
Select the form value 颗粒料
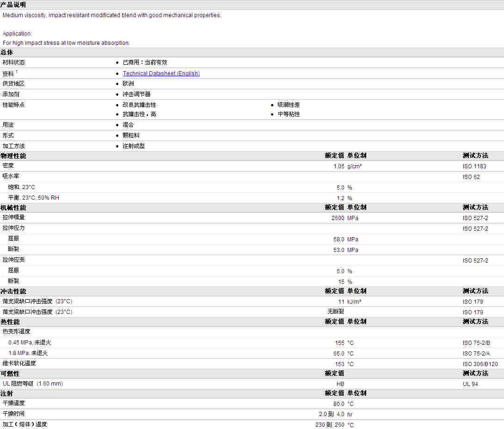pyautogui.click(x=131, y=135)
